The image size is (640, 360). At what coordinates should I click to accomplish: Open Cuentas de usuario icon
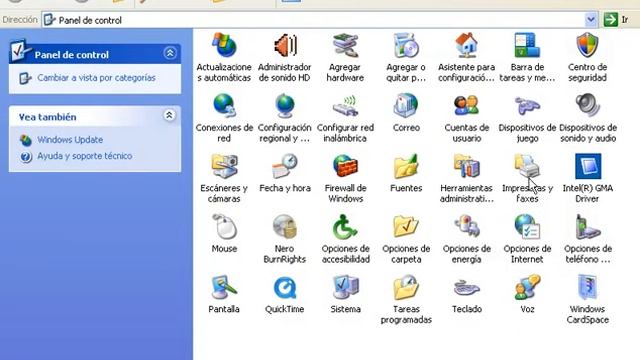[467, 106]
